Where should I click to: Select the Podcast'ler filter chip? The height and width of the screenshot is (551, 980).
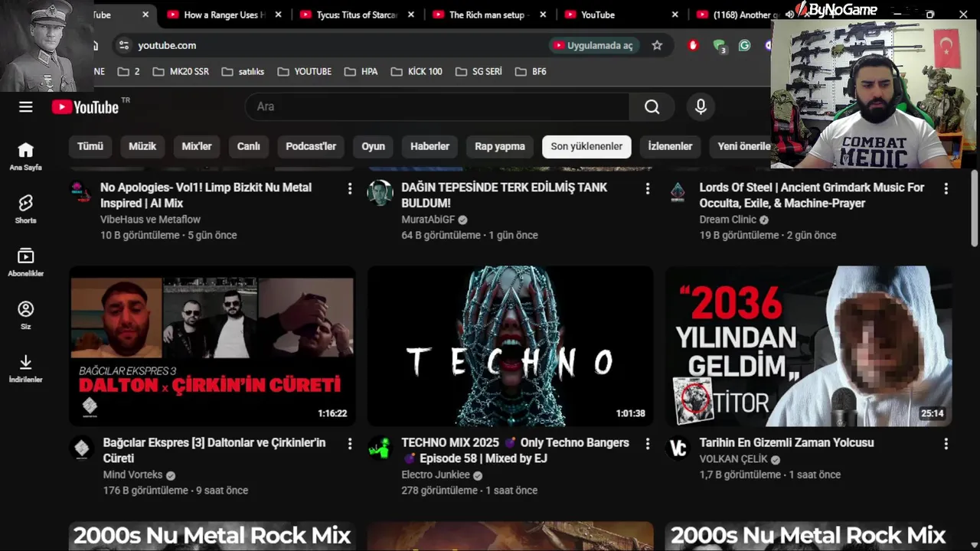[x=311, y=146]
